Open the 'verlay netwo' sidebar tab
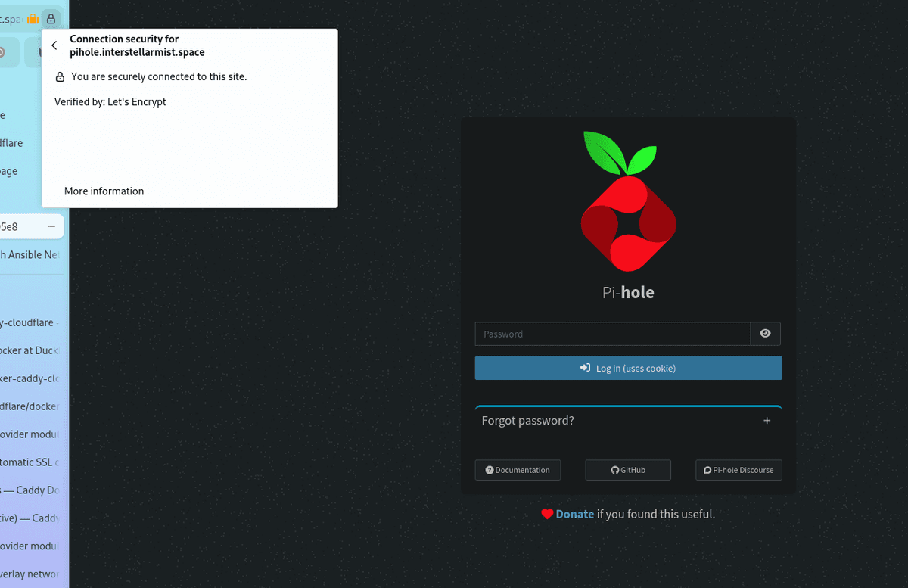 [30, 574]
